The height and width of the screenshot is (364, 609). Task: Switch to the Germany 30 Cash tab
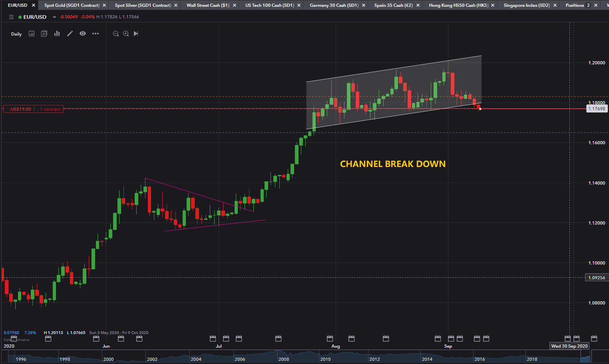pyautogui.click(x=334, y=5)
